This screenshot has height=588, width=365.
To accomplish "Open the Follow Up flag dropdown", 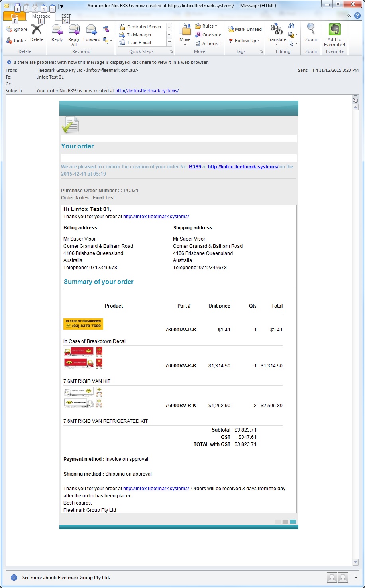I will tap(244, 41).
